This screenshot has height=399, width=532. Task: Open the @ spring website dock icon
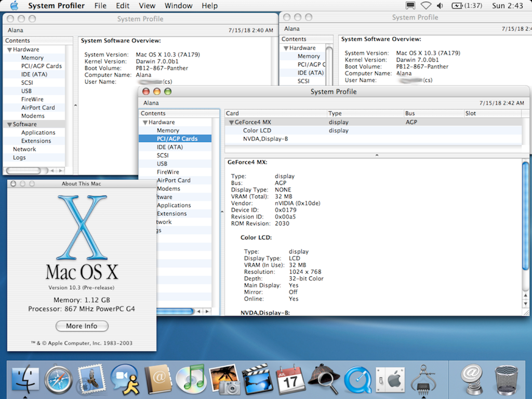click(472, 379)
